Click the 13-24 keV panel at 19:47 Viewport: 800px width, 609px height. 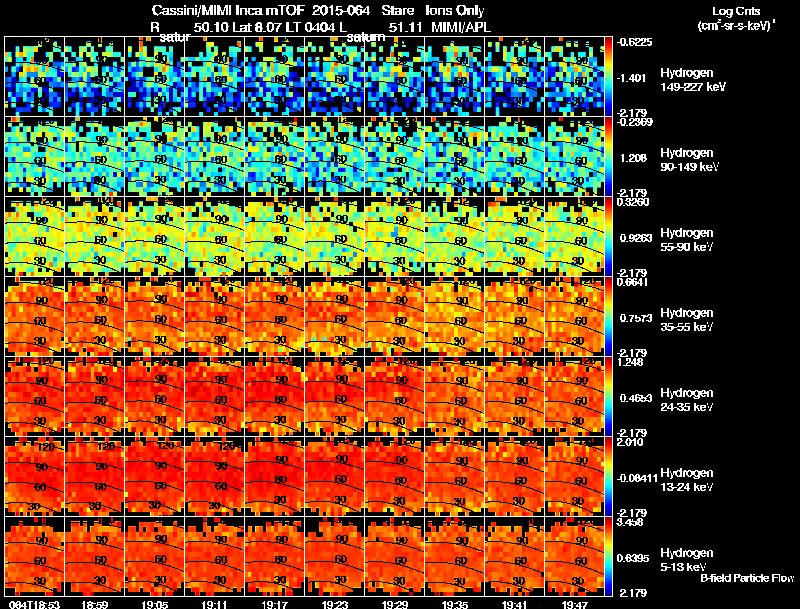(574, 477)
